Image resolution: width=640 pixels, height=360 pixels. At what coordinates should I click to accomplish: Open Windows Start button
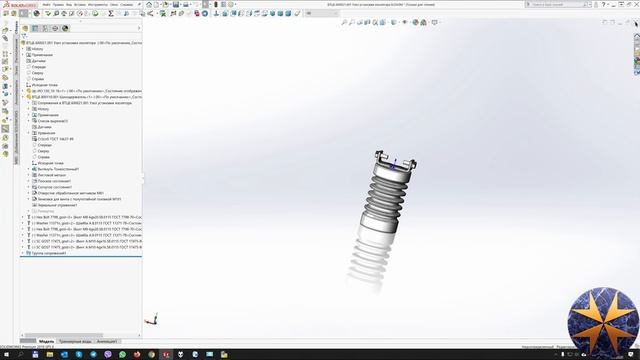(x=6, y=355)
